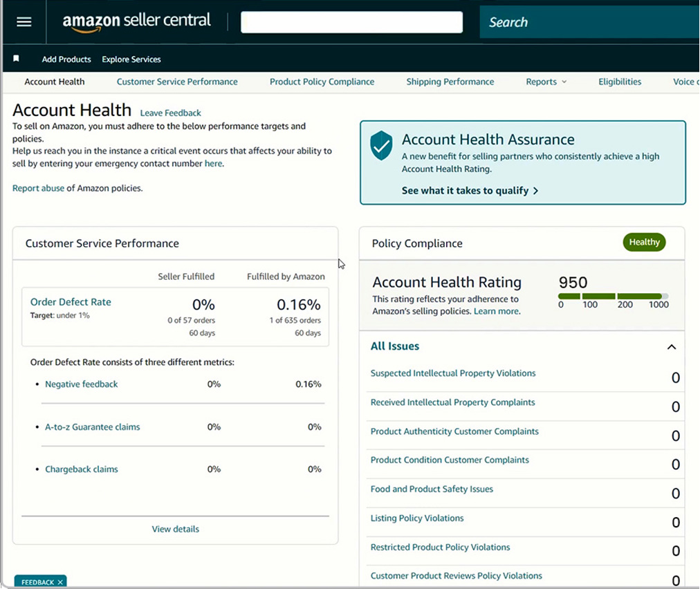Click the Order Defect Rate link

point(71,302)
